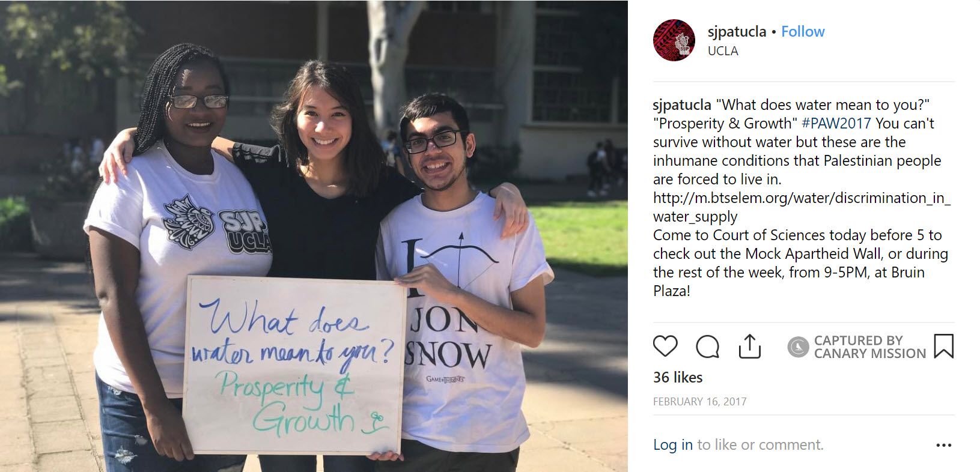980x472 pixels.
Task: Toggle the bookmark save icon
Action: tap(944, 346)
